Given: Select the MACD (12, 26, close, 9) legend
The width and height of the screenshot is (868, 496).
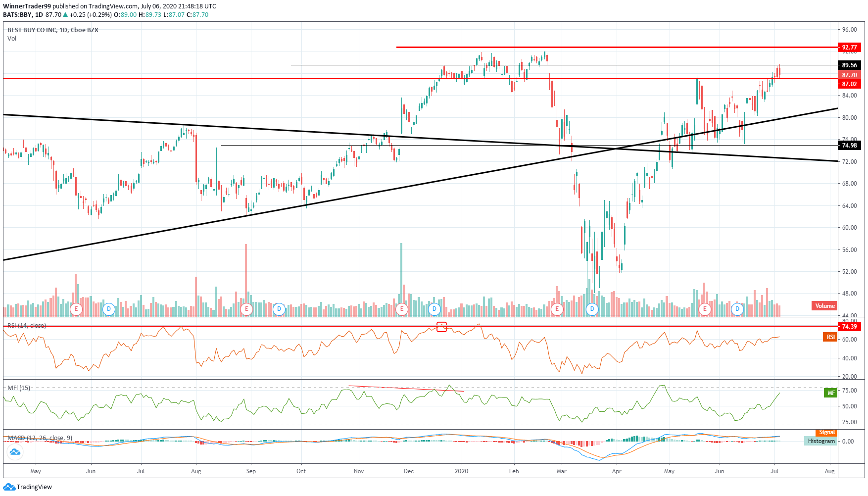Looking at the screenshot, I should click(40, 438).
